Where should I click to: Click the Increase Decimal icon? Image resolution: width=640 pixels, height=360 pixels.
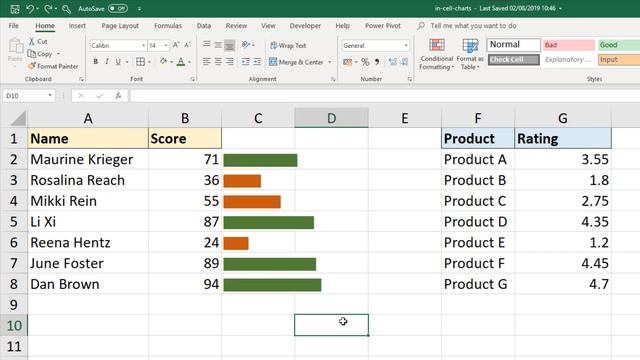[393, 62]
